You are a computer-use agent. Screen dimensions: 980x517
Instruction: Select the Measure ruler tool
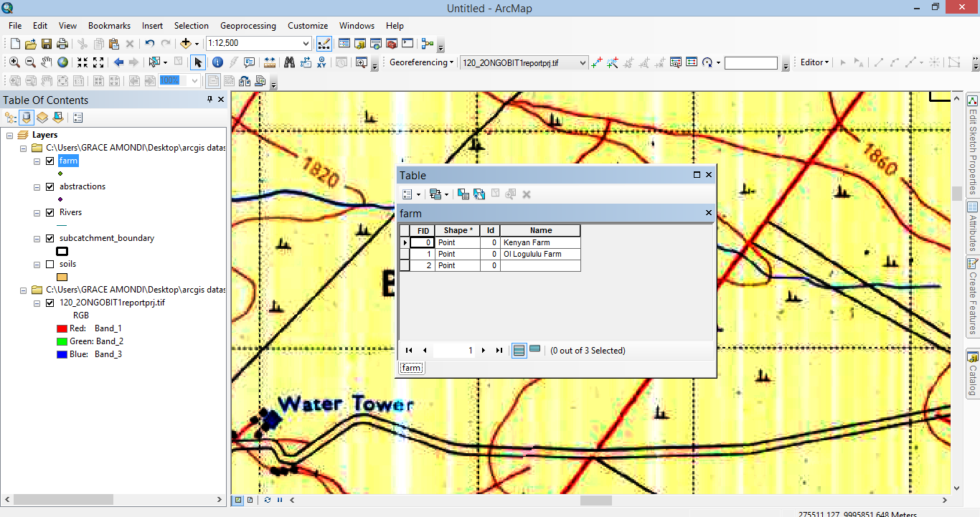[269, 62]
